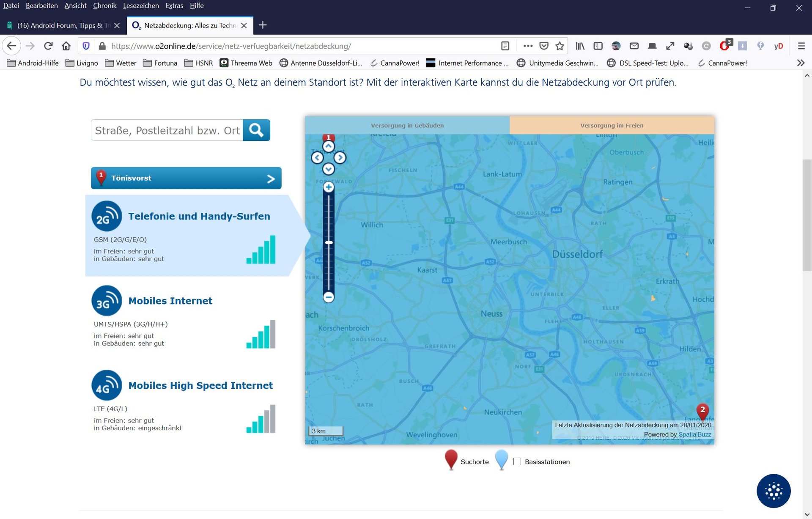Image resolution: width=812 pixels, height=519 pixels.
Task: Close the Netzabdeckung browser tab
Action: (244, 25)
